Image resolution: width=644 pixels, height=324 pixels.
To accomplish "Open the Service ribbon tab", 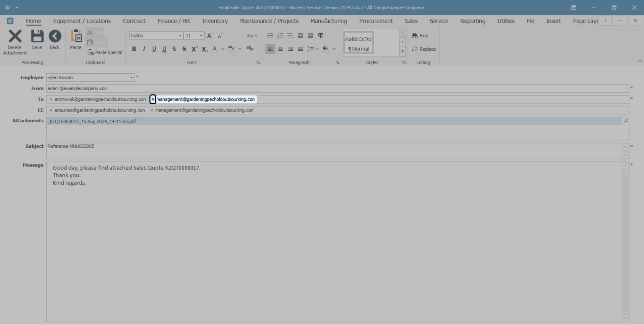I will (439, 21).
